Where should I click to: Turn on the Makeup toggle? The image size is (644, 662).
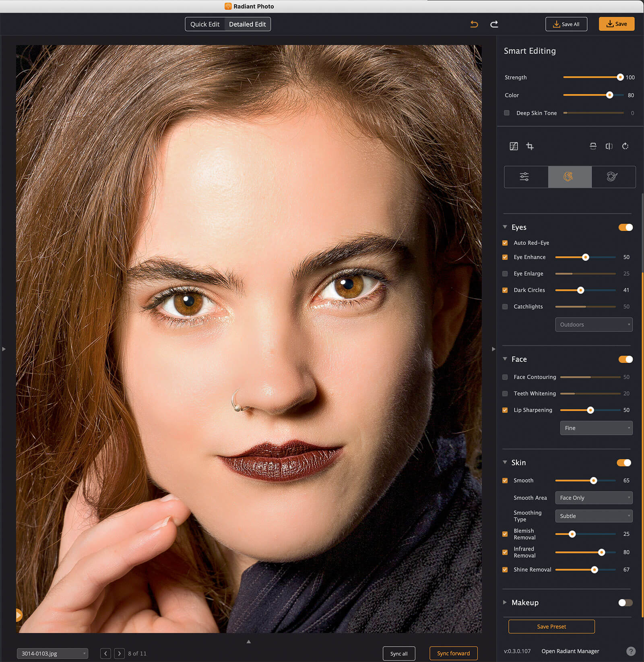coord(625,602)
